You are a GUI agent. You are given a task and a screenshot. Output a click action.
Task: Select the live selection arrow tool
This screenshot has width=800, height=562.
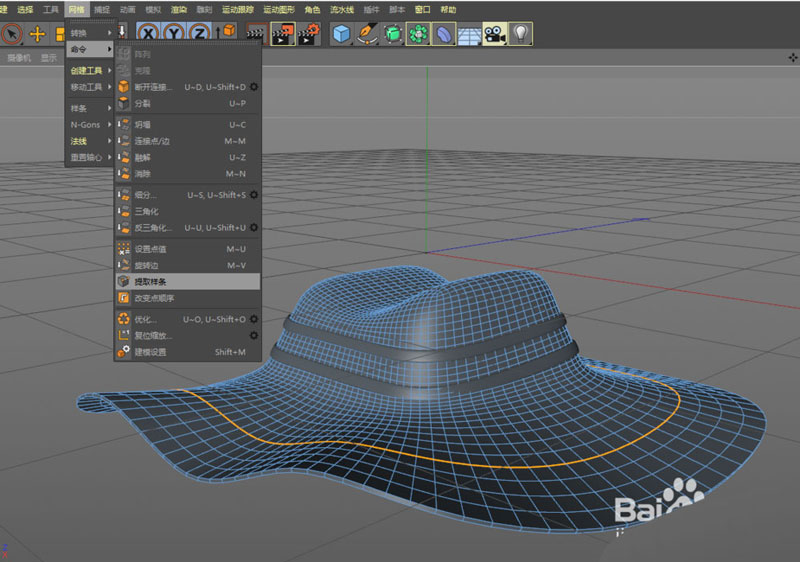coord(12,34)
